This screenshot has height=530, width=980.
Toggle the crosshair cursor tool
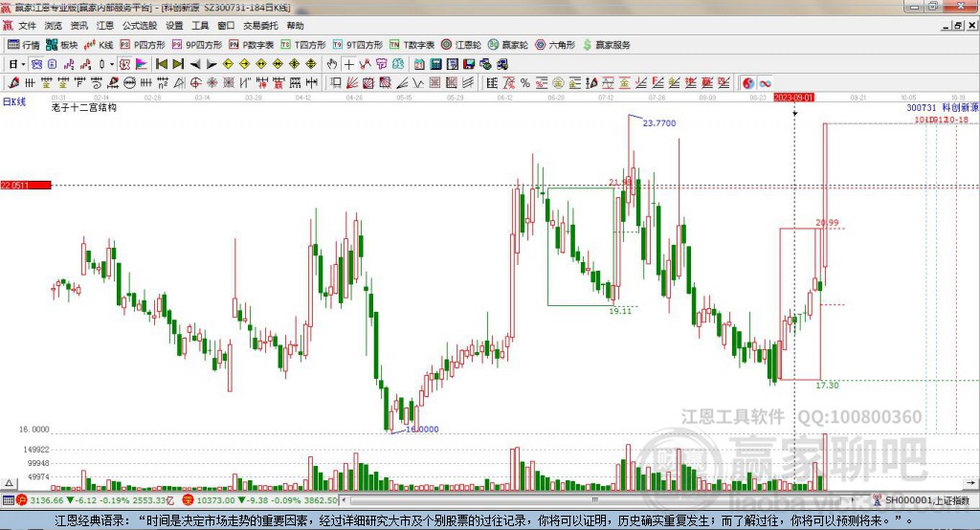coord(349,64)
